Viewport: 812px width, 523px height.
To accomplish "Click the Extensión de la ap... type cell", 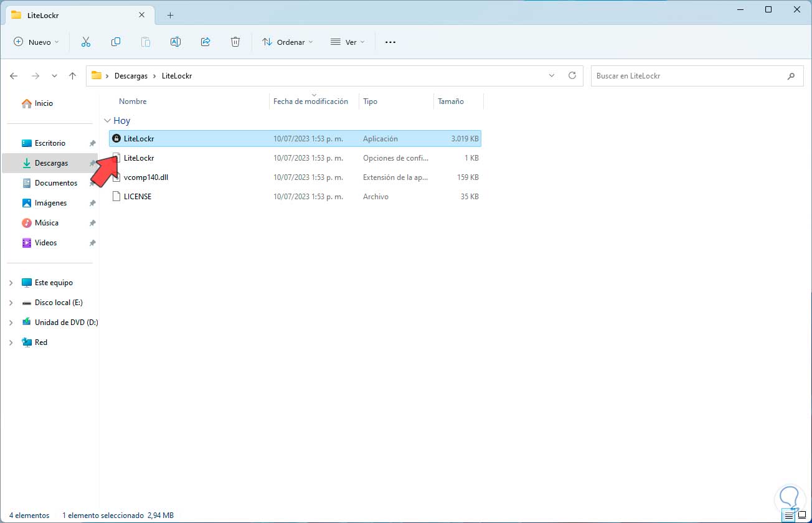I will (x=395, y=177).
